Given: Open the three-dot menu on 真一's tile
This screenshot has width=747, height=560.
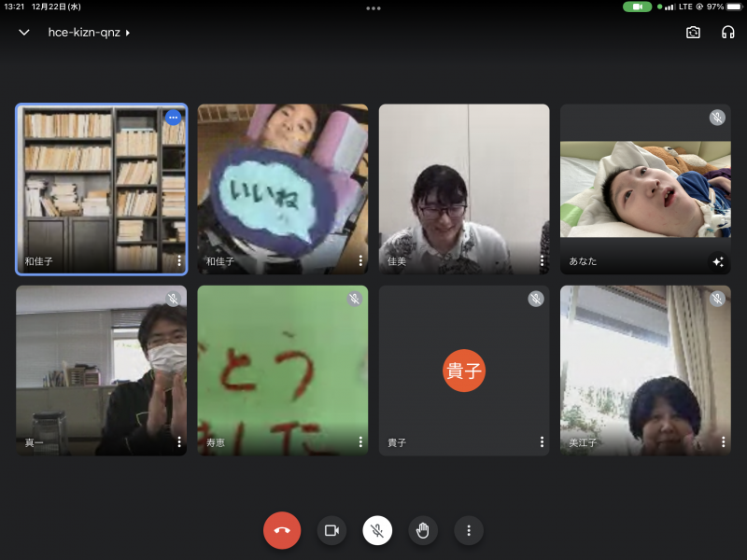Looking at the screenshot, I should (x=178, y=442).
